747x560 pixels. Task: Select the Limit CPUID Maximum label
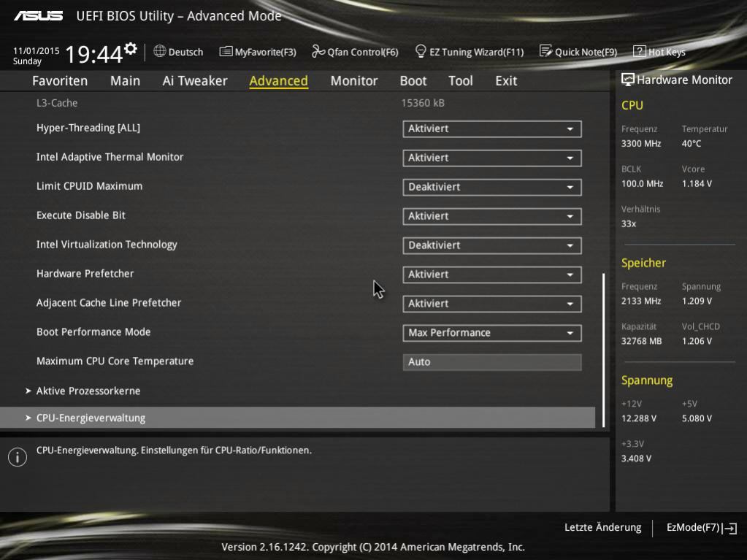coord(90,186)
